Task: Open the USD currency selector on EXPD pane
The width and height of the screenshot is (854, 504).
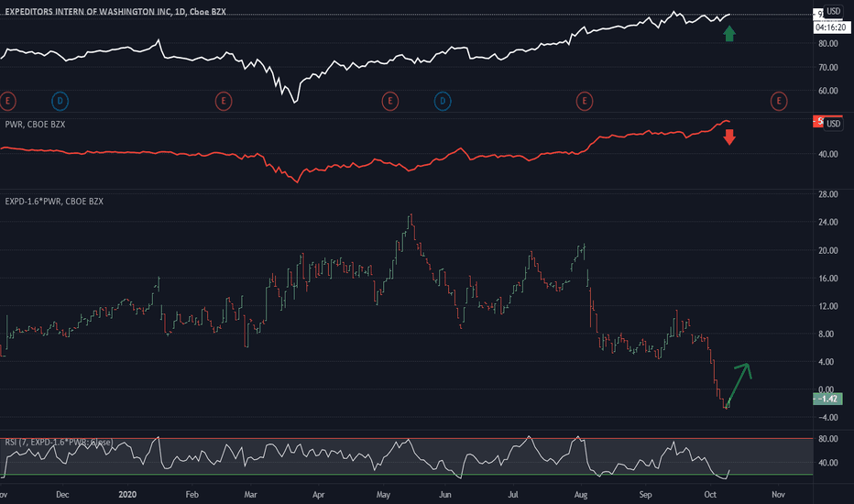Action: [833, 11]
